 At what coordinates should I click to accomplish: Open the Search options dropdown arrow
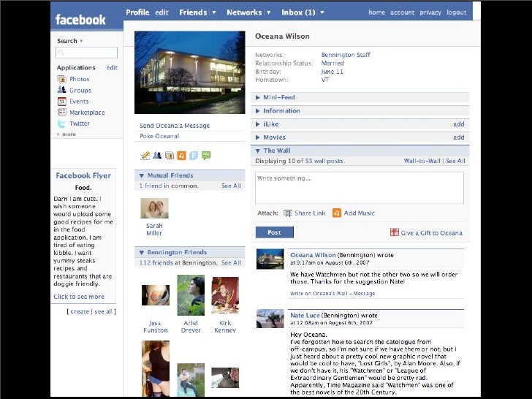81,41
